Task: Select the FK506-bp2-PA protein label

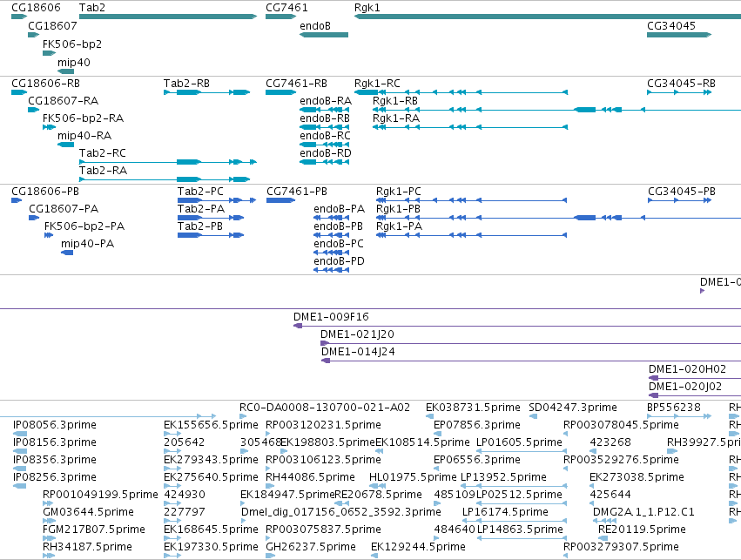Action: (84, 226)
